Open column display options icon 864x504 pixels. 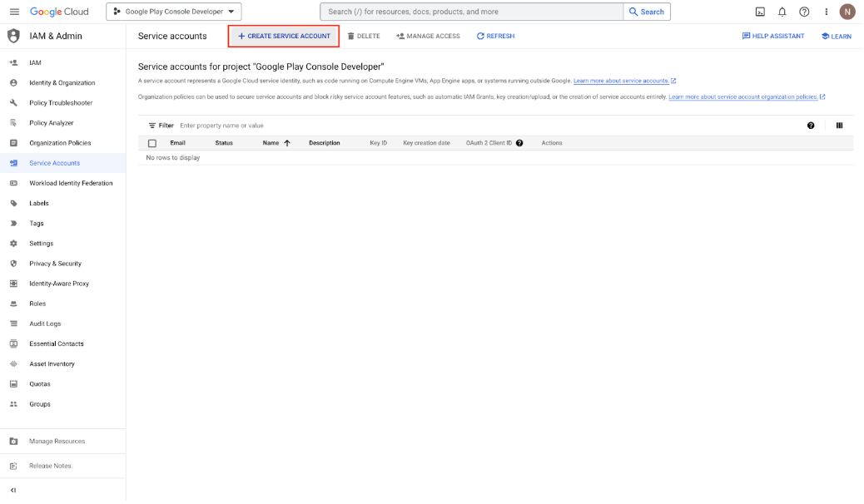(x=839, y=126)
